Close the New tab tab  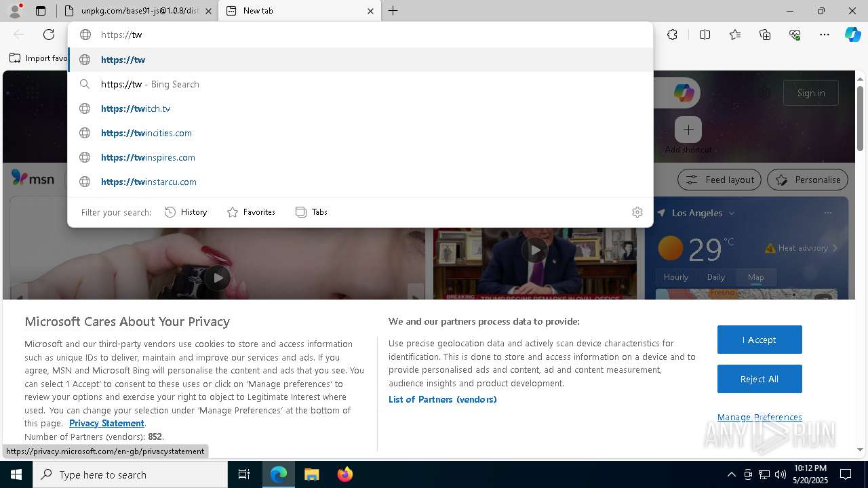pos(370,11)
